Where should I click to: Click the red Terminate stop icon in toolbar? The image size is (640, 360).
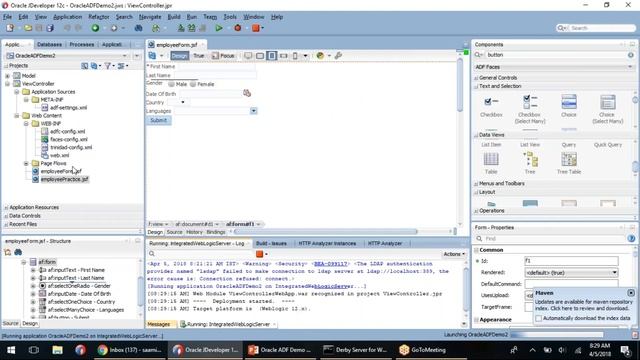(256, 28)
